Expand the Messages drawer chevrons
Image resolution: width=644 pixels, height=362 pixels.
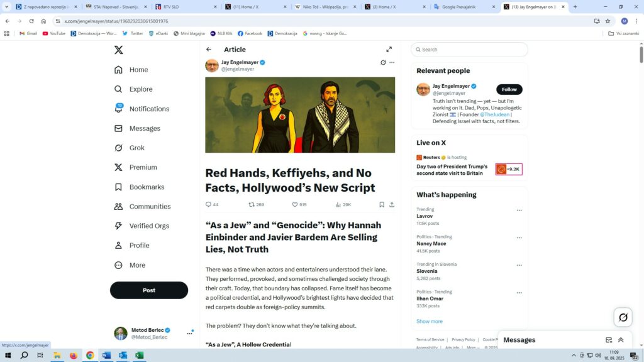[621, 340]
